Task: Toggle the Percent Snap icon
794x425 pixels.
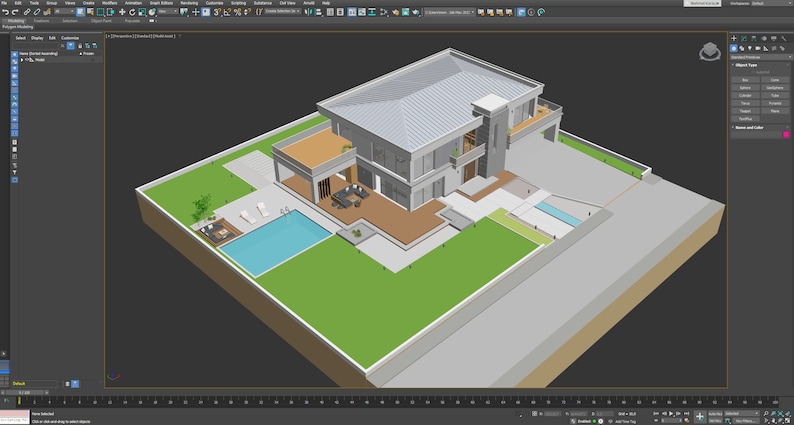Action: click(x=237, y=12)
